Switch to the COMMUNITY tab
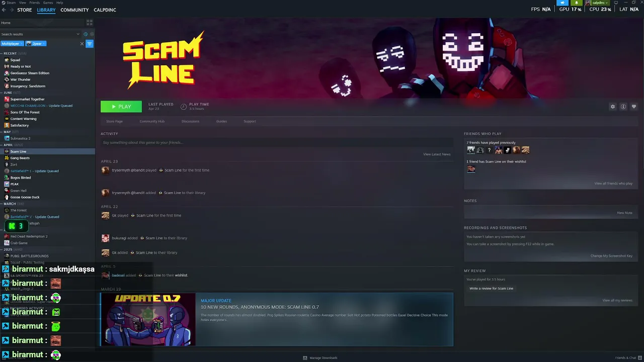 (x=74, y=10)
